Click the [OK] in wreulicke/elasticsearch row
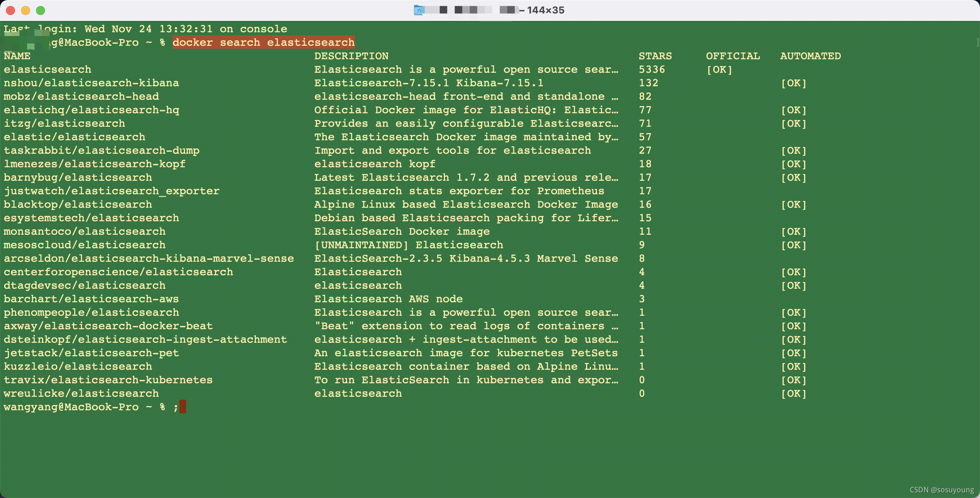The image size is (980, 498). [x=794, y=393]
